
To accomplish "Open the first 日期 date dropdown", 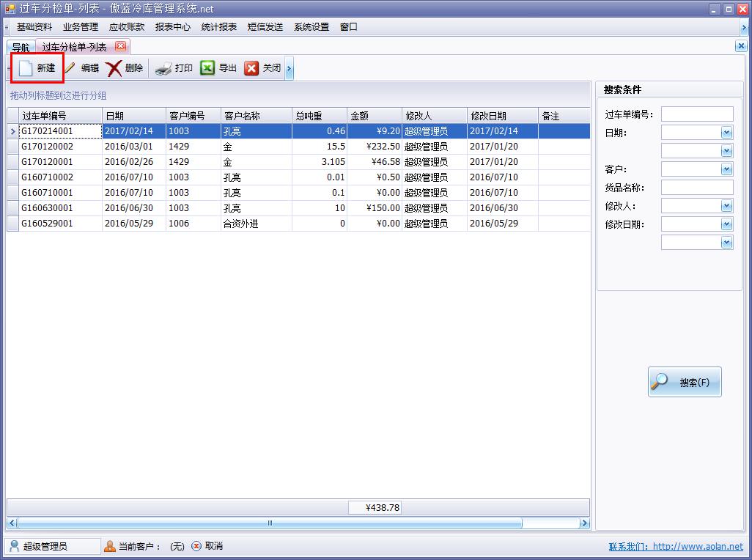I will coord(726,133).
